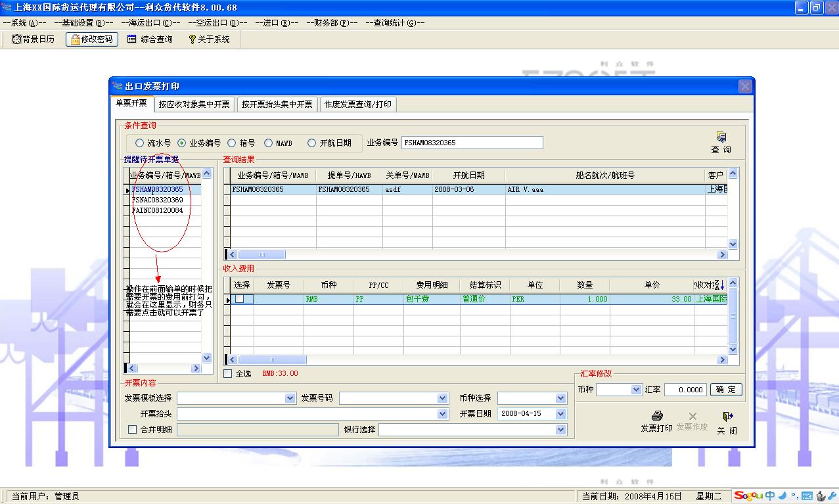Click the asdf cell under 关单号/MAWB
The width and height of the screenshot is (839, 504).
(x=407, y=189)
